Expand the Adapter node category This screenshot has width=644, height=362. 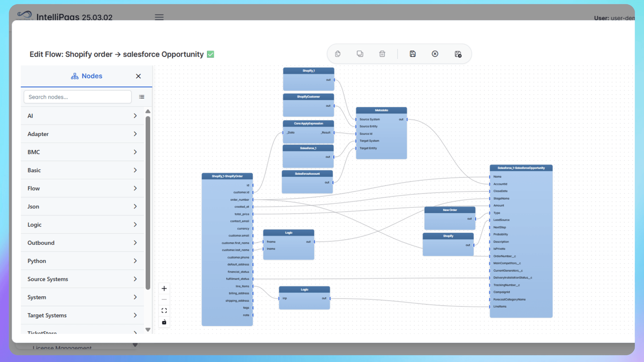pyautogui.click(x=82, y=134)
